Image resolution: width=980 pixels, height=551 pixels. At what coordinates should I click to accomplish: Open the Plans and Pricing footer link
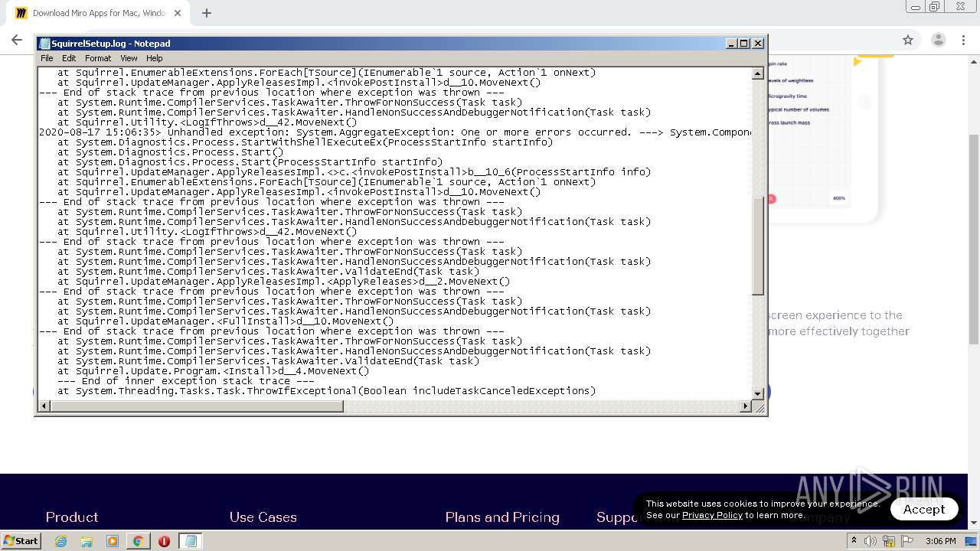pos(502,517)
